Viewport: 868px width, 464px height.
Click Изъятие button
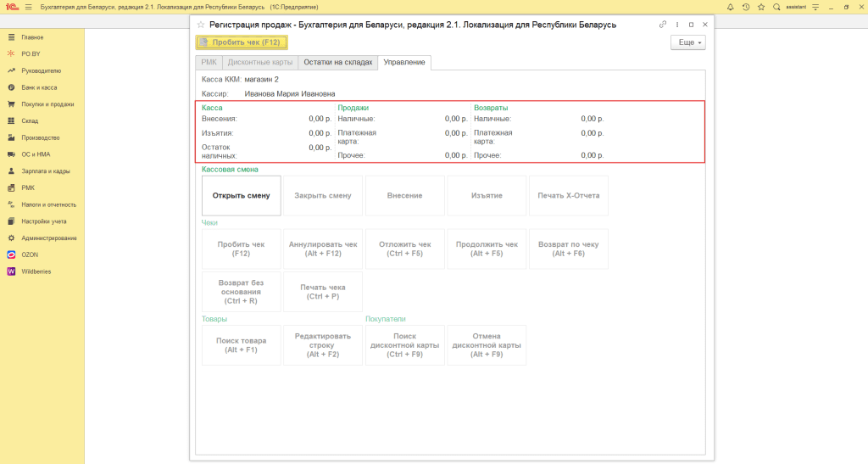(487, 195)
